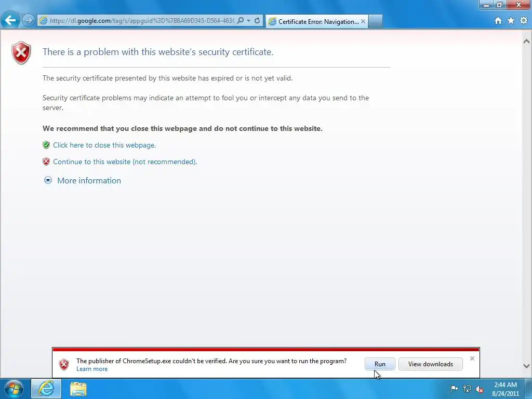Click the View downloads button
532x399 pixels.
pyautogui.click(x=431, y=364)
